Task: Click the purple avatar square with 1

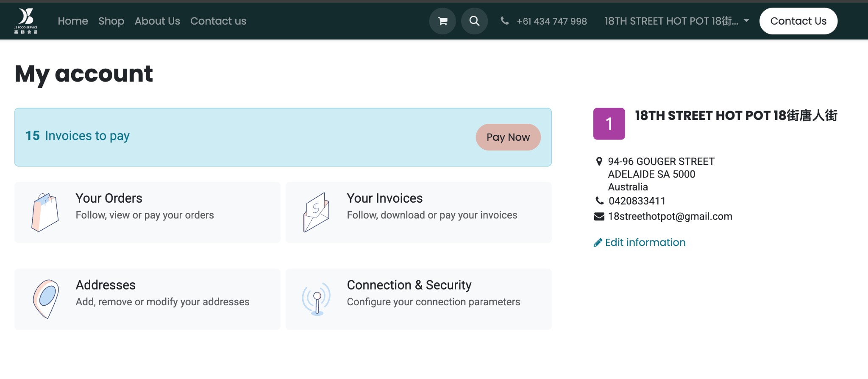Action: tap(609, 124)
